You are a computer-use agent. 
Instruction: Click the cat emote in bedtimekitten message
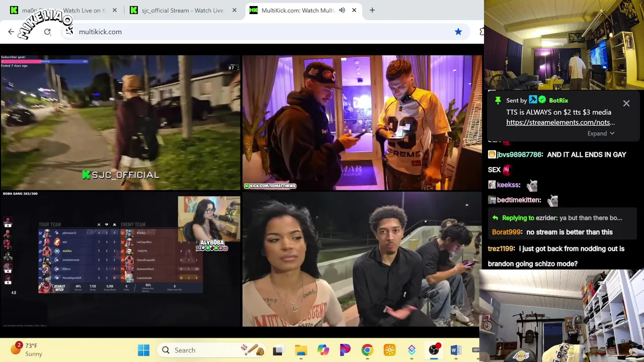[552, 201]
